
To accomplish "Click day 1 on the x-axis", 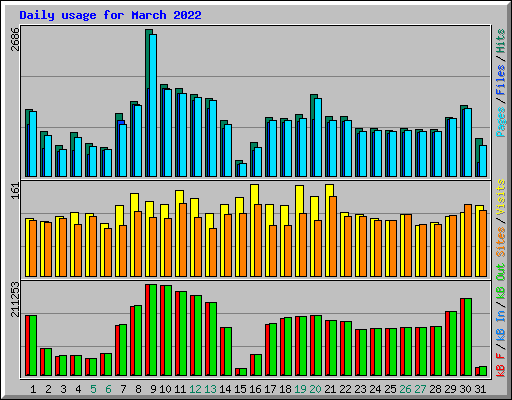I will [33, 389].
